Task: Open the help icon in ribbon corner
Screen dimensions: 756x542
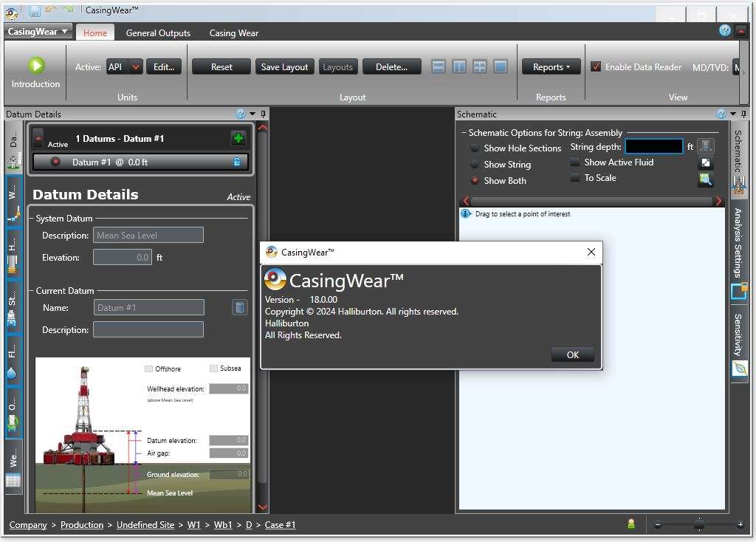Action: (724, 31)
